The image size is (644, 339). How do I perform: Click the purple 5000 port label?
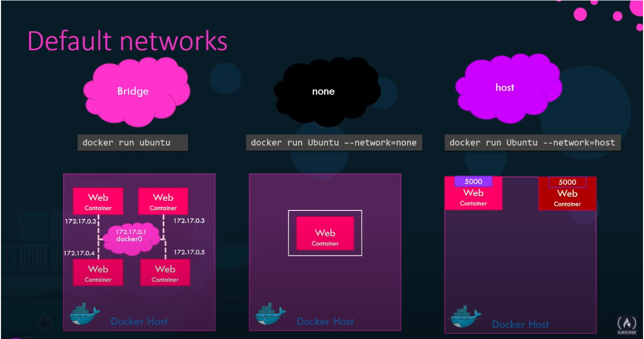coord(473,181)
